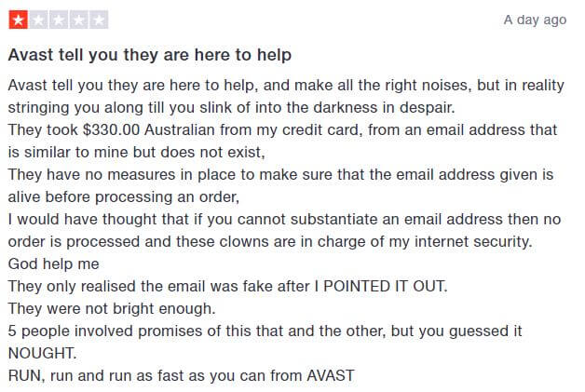Click the fourth grey rating star
The width and height of the screenshot is (585, 392).
click(x=79, y=20)
